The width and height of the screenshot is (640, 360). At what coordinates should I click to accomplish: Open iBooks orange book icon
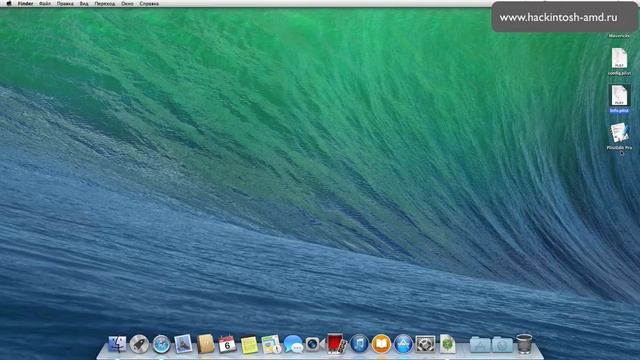pyautogui.click(x=381, y=344)
